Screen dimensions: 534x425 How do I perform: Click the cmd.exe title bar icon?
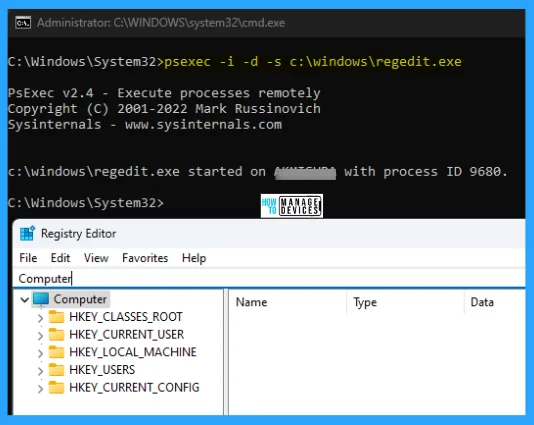(x=23, y=23)
